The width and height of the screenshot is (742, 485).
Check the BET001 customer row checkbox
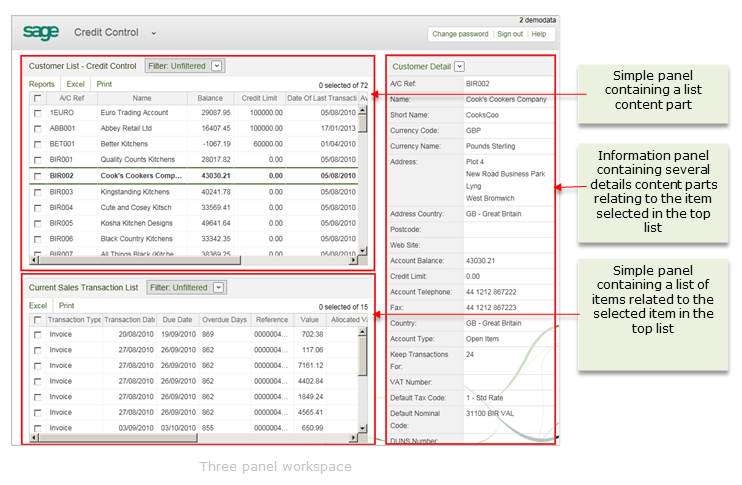coord(37,144)
